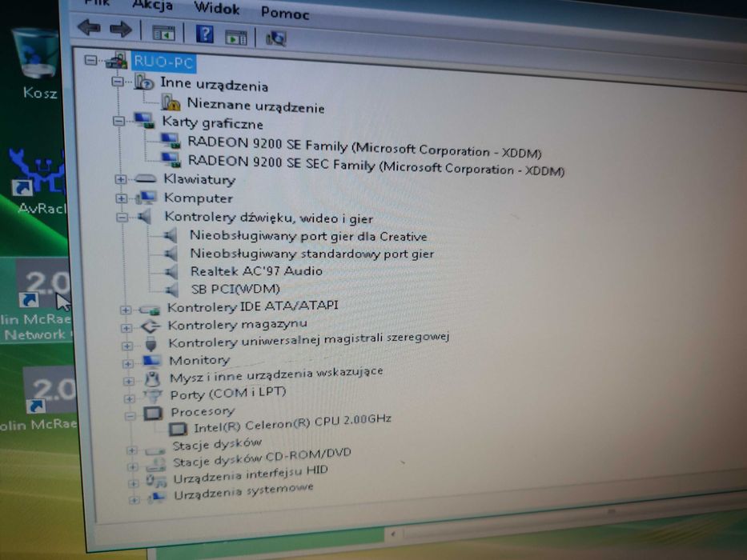Click the horizontal scrollbar left arrow
Screen dimensions: 747x560
click(393, 534)
